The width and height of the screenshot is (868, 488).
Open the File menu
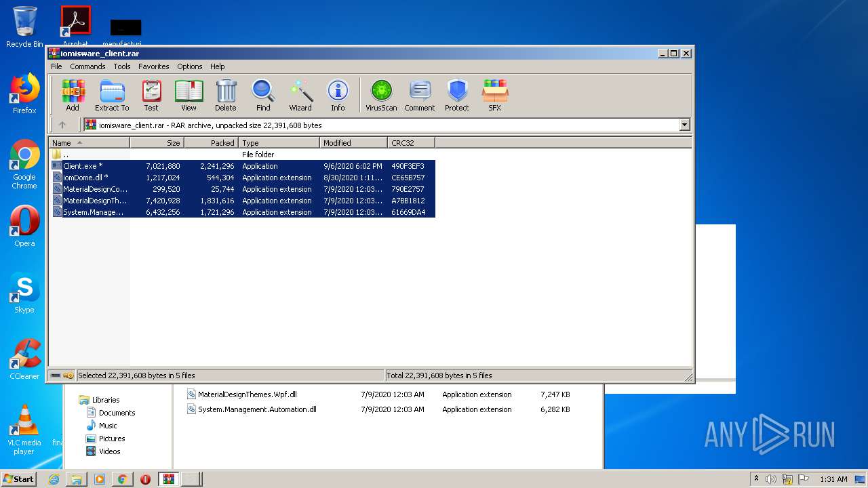tap(56, 66)
